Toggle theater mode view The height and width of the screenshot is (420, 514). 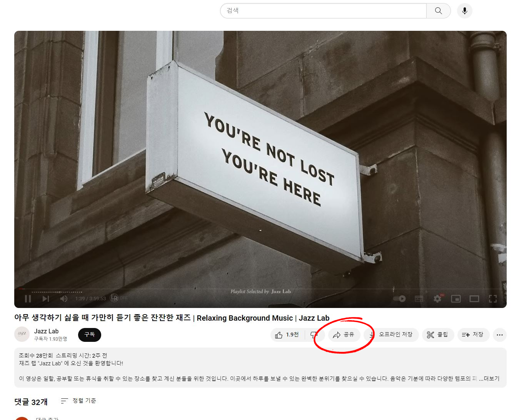(474, 299)
